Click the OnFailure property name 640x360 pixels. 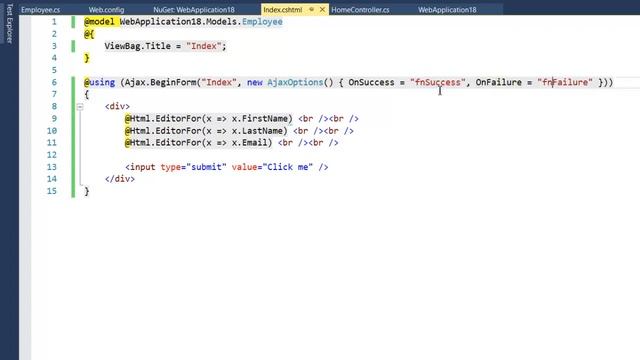click(x=498, y=82)
